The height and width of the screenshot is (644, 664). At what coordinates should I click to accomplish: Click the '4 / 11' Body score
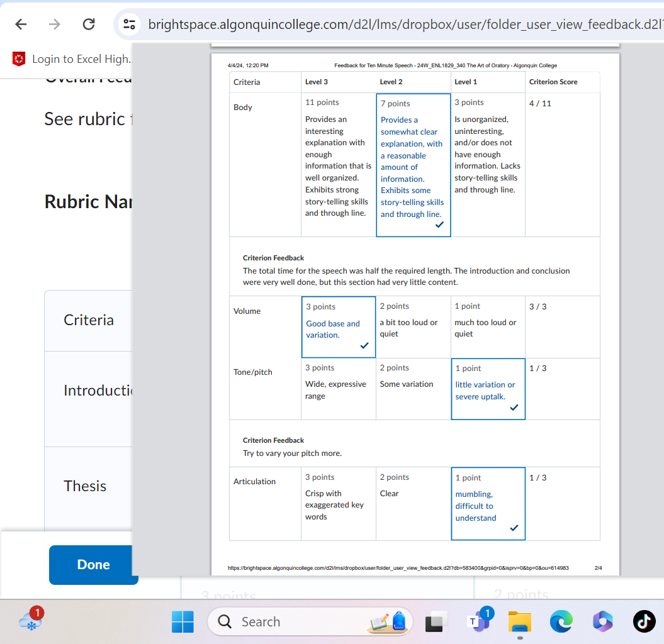(x=541, y=103)
